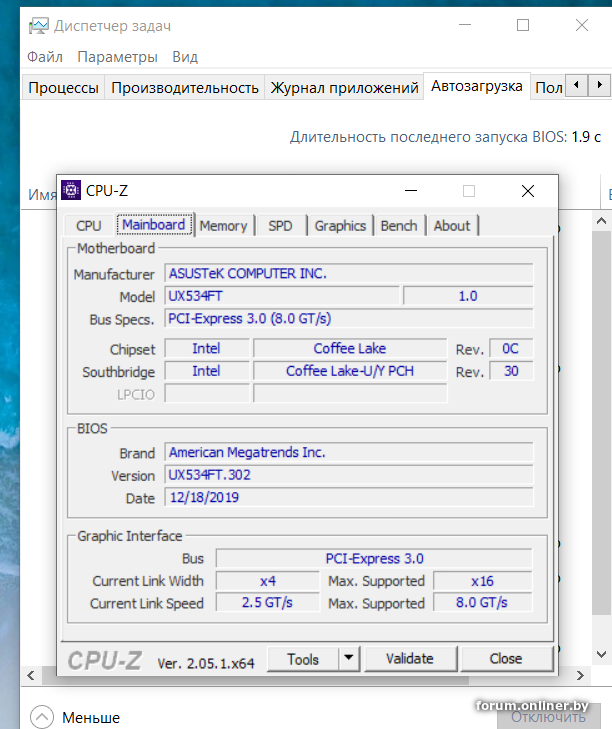Click the Task Manager icon in title bar
The height and width of the screenshot is (729, 612).
pyautogui.click(x=38, y=26)
